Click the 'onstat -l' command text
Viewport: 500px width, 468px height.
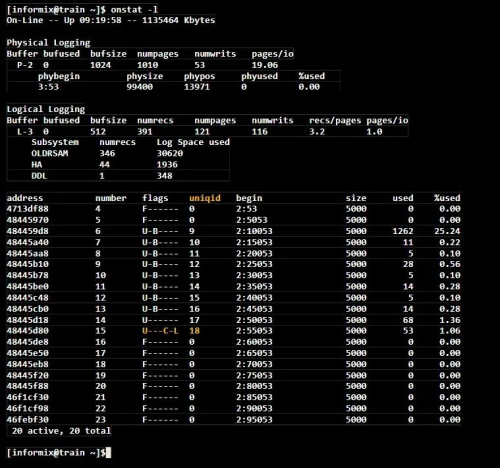pyautogui.click(x=135, y=10)
